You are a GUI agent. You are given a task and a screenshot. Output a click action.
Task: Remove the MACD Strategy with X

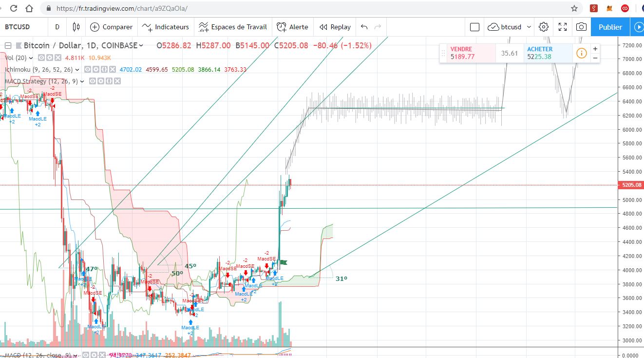click(117, 81)
